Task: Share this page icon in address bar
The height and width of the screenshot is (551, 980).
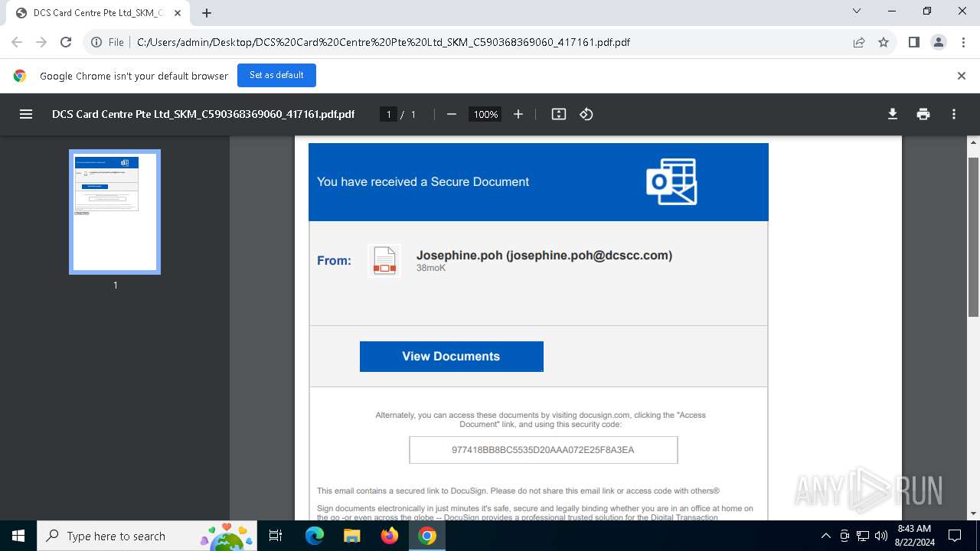Action: tap(859, 42)
